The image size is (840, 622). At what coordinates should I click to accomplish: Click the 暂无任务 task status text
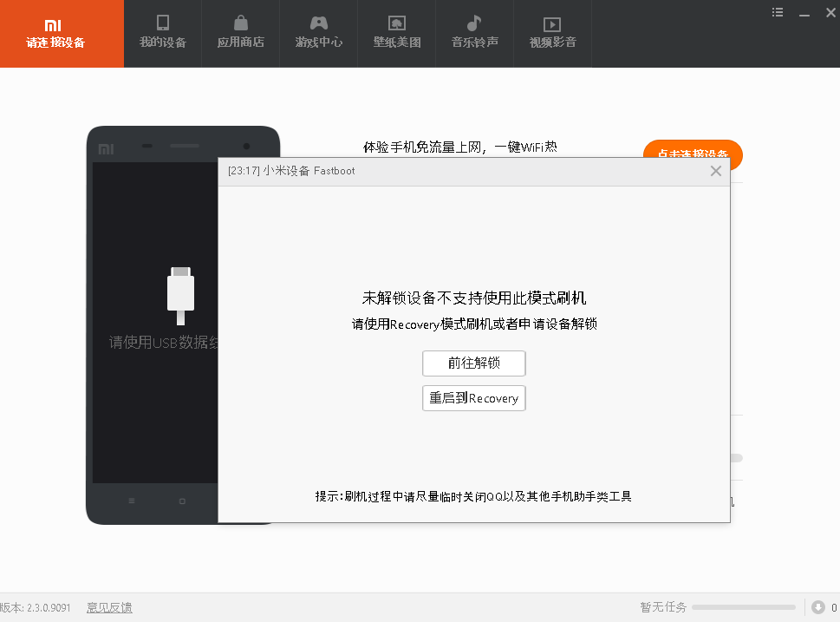[663, 607]
